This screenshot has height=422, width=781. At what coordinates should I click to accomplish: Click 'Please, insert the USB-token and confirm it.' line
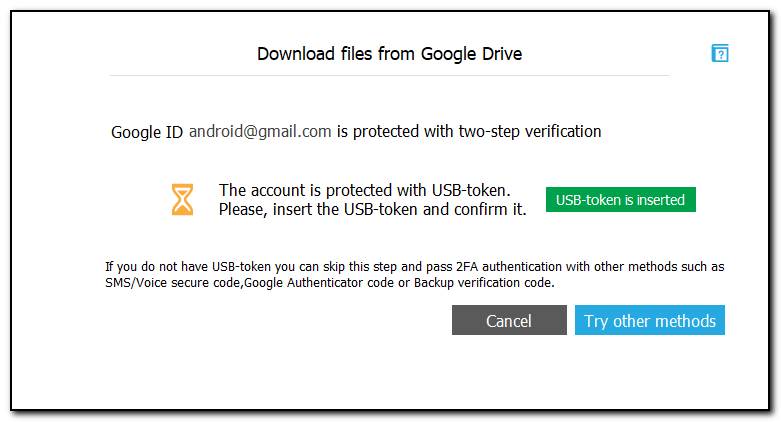click(x=372, y=209)
